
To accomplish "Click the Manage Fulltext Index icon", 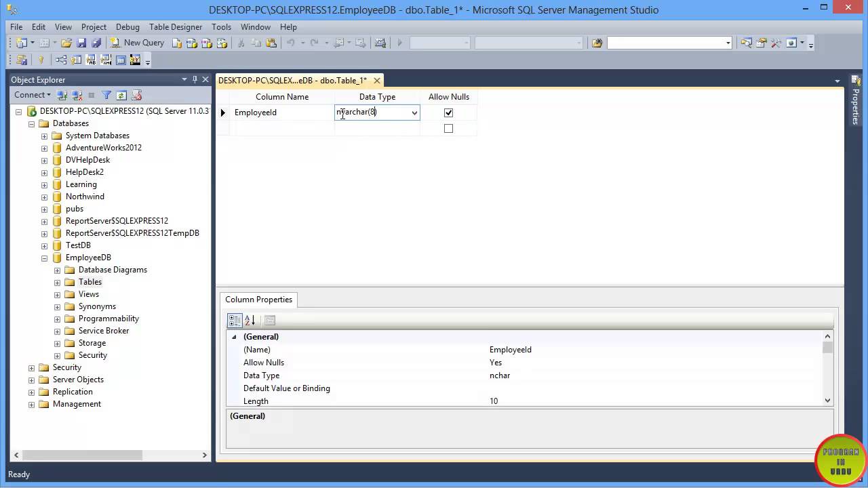I will click(x=91, y=60).
